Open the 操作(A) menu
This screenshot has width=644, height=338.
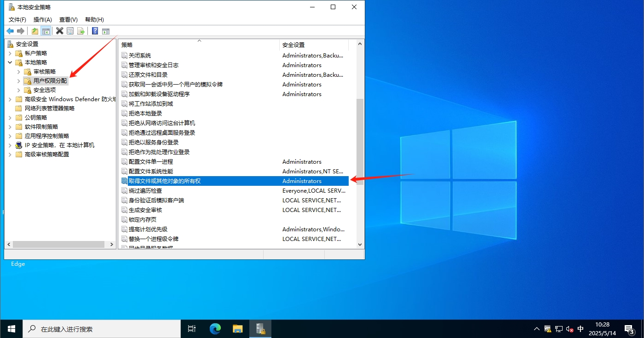coord(43,20)
